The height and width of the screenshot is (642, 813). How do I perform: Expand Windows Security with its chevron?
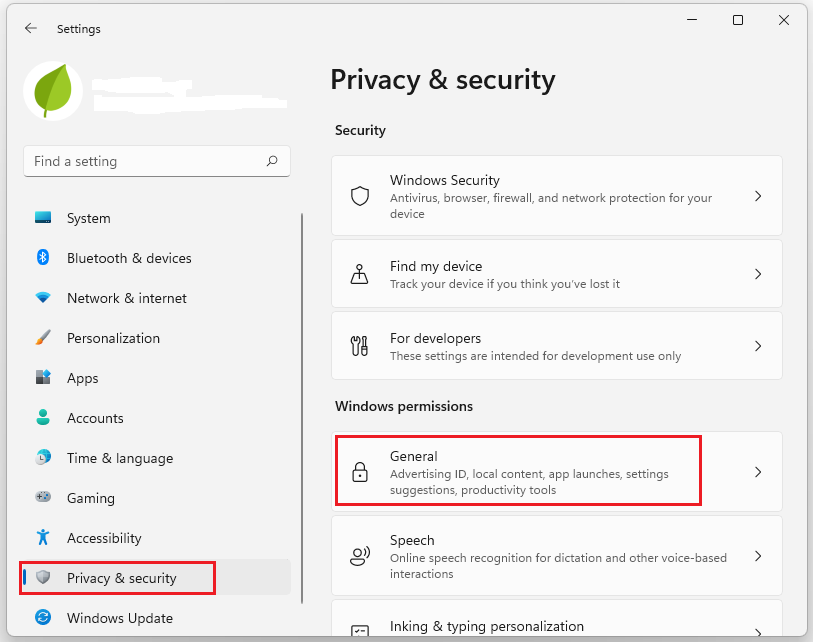[x=758, y=196]
